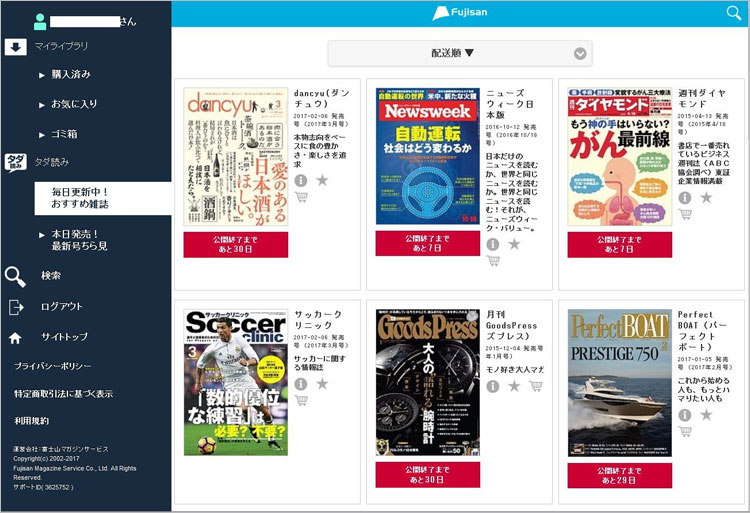Click 週刊ダイヤモンド あと7日 red button
Screen dimensions: 750x513
pos(620,245)
